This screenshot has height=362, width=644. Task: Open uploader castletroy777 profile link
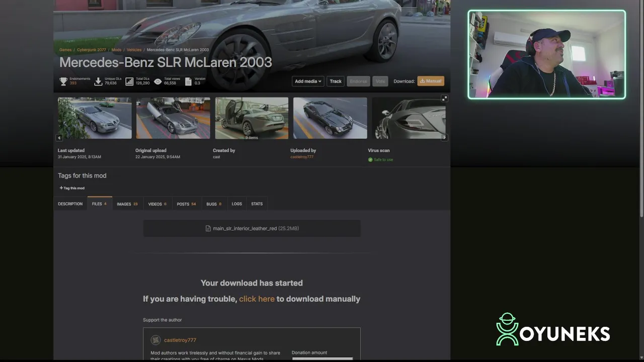302,157
